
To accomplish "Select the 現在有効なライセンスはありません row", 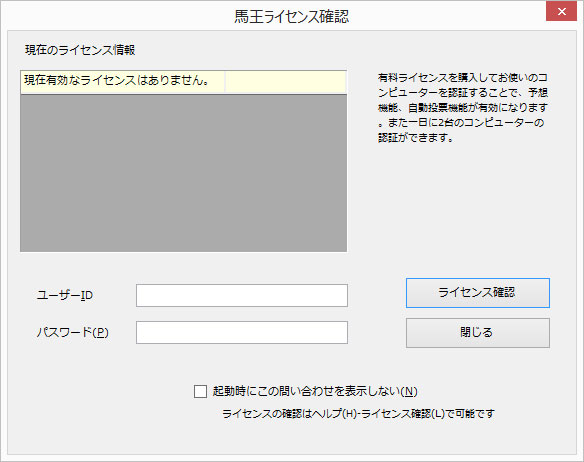I will pos(184,82).
